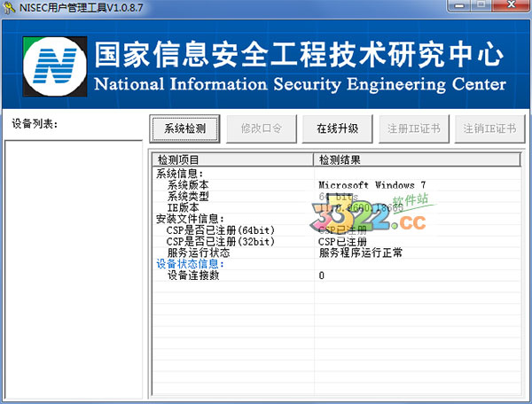Viewport: 532px width, 404px height.
Task: Click the NISEC key icon in title bar
Action: click(x=9, y=7)
